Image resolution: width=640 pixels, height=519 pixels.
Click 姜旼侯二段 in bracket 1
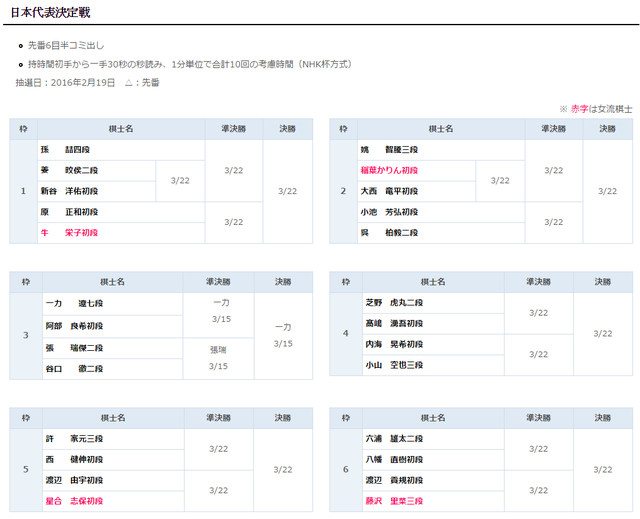pos(69,170)
